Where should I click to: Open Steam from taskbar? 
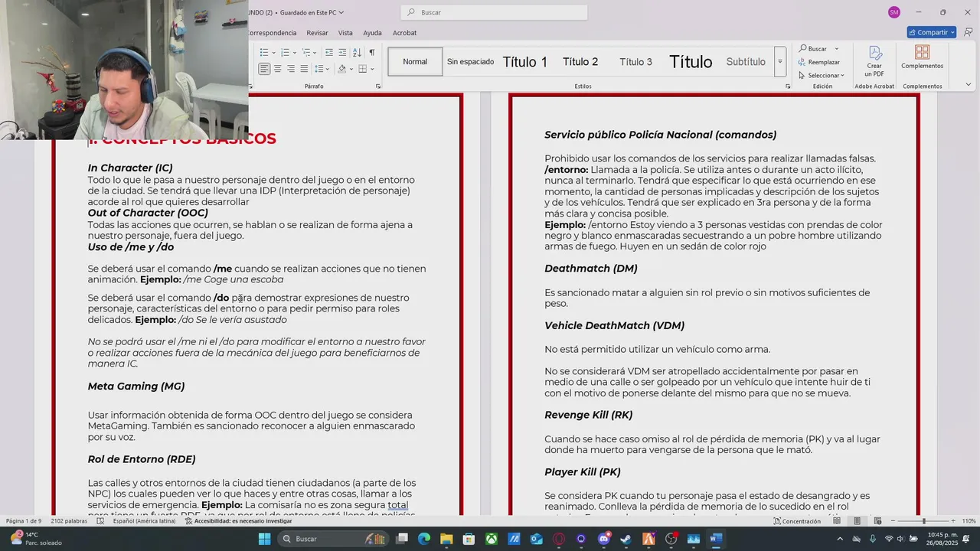(x=626, y=539)
